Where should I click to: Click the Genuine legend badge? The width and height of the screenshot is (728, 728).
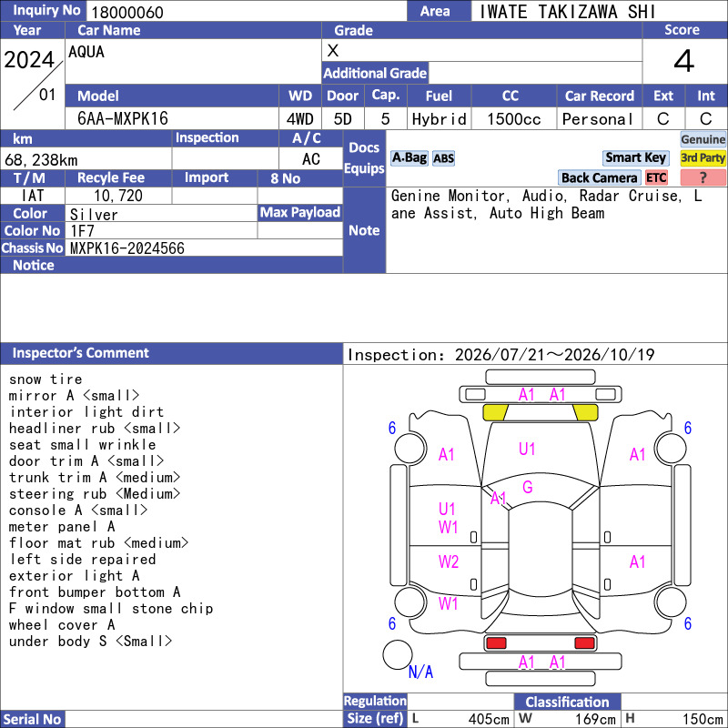click(x=703, y=139)
